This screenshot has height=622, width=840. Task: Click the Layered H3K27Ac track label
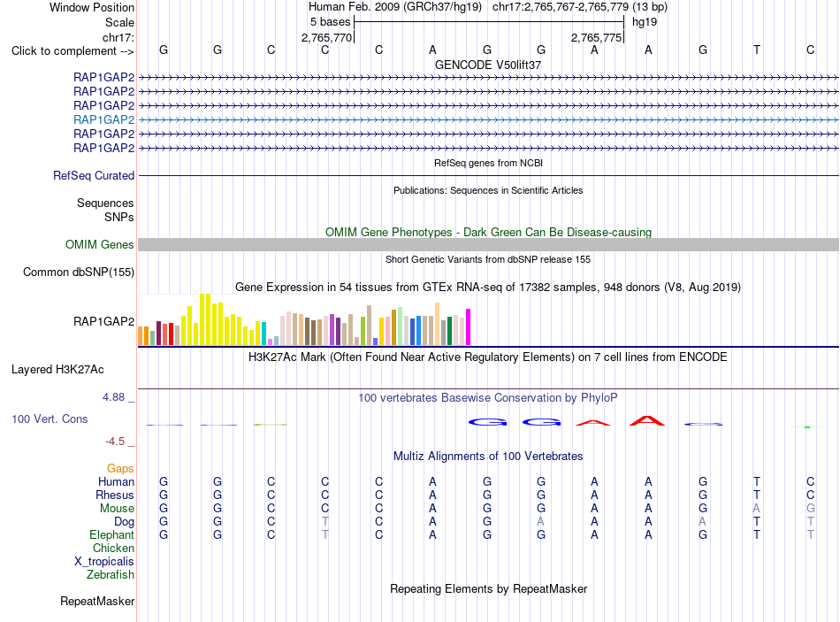pos(57,370)
